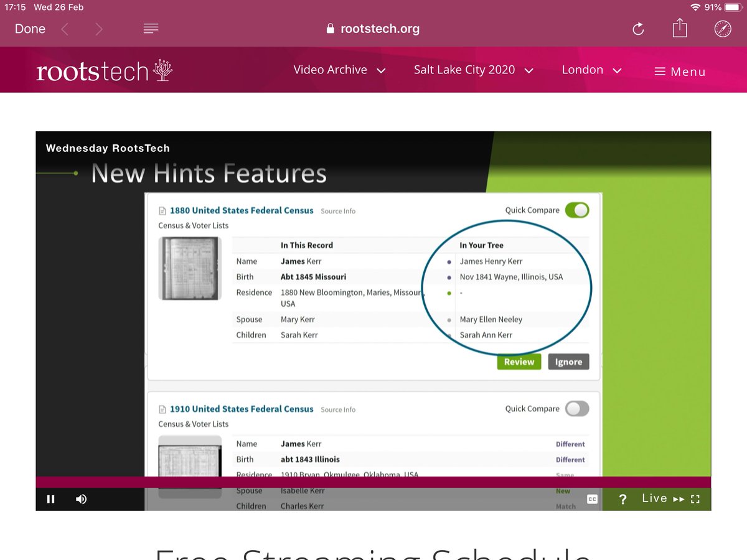This screenshot has width=747, height=560.
Task: Tap Done to exit the browser view
Action: point(30,28)
